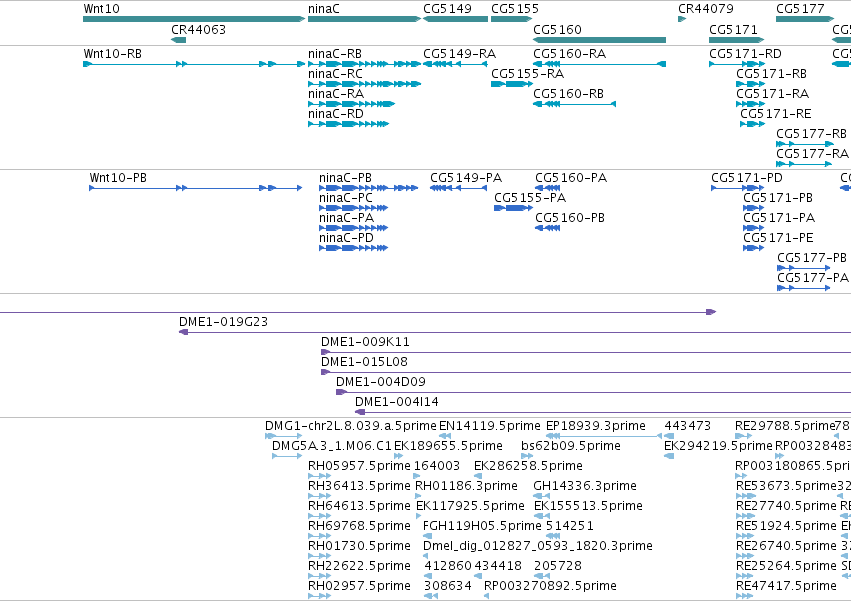Select EST RE47417.5prime
The image size is (851, 601).
[744, 596]
